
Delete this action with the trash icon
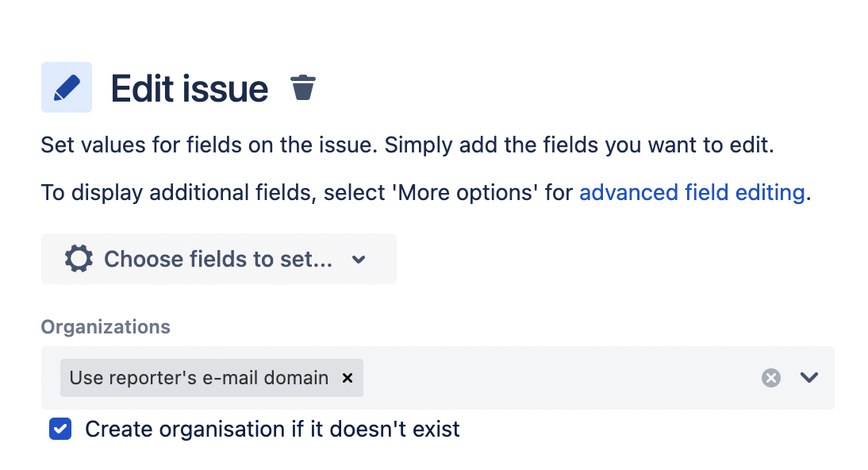click(x=303, y=87)
